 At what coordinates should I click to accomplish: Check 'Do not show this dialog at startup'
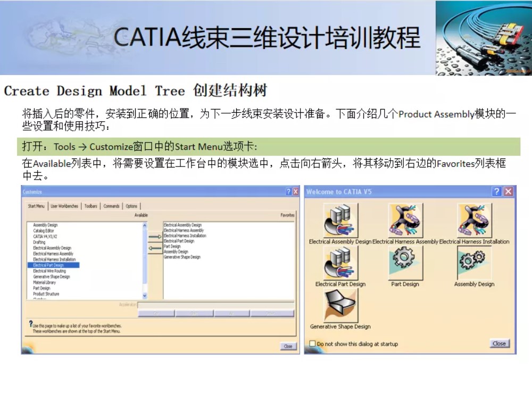click(x=313, y=344)
